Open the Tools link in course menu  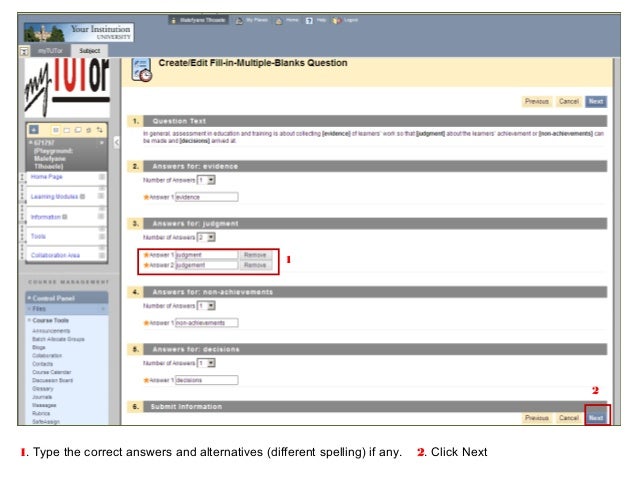[38, 236]
